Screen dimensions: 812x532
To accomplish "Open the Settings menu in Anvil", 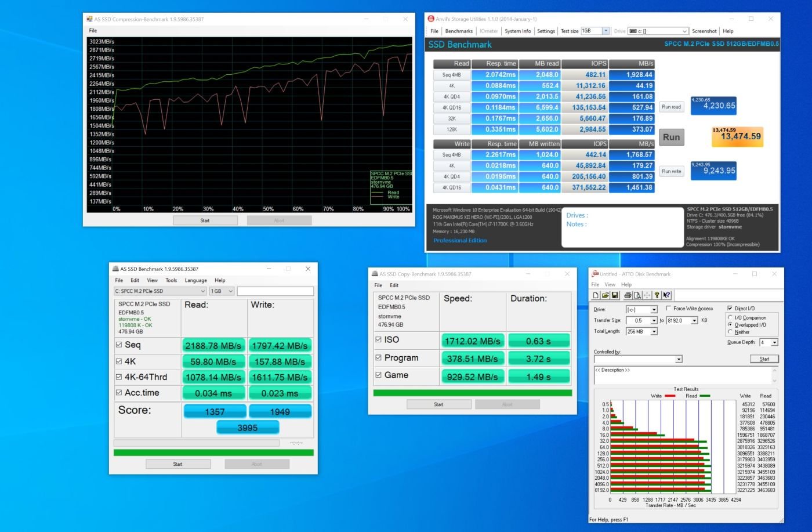I will tap(546, 31).
